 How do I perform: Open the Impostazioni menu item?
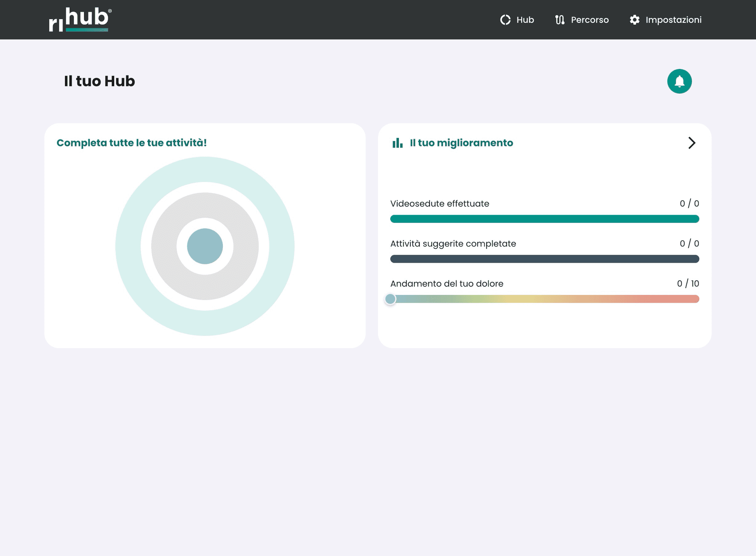coord(673,20)
